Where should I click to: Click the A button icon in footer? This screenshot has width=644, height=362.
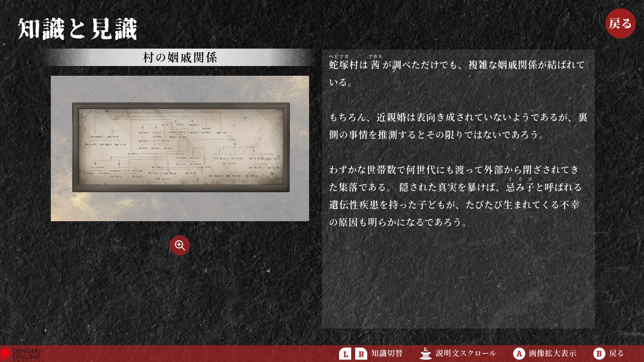click(519, 354)
